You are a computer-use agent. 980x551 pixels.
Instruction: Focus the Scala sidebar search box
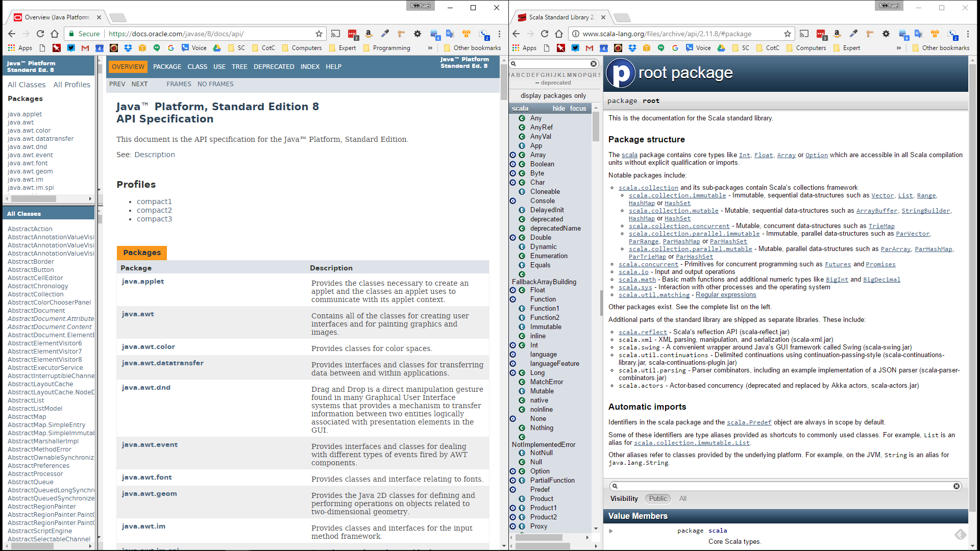pos(553,64)
